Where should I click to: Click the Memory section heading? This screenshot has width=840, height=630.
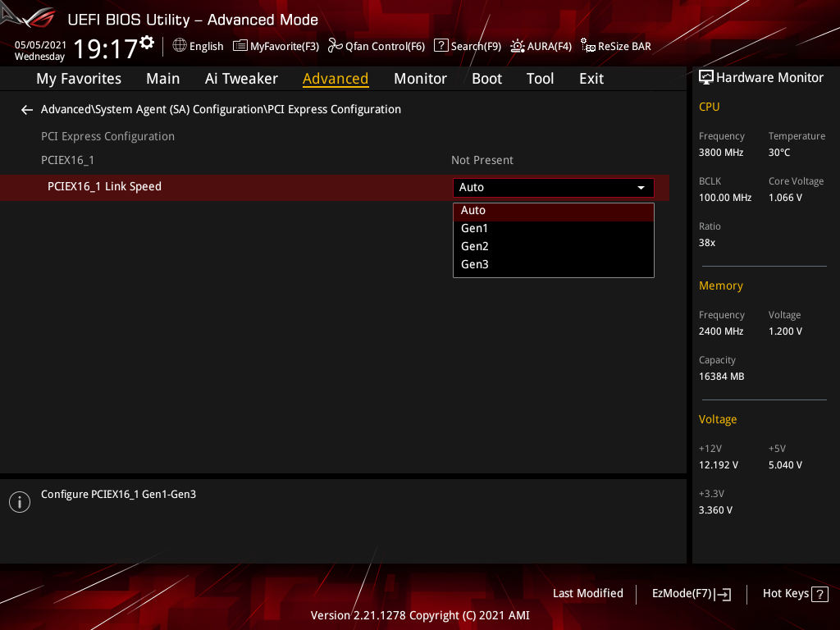721,286
